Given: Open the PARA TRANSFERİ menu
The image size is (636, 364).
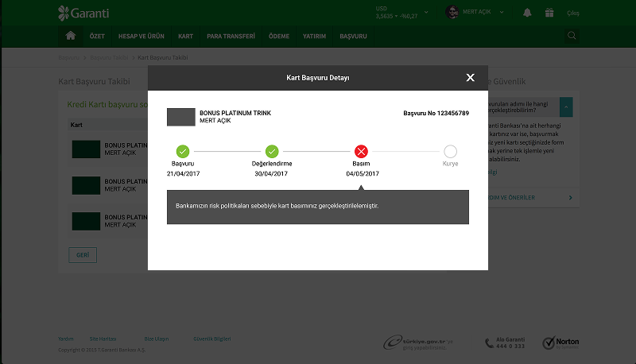Looking at the screenshot, I should 231,36.
